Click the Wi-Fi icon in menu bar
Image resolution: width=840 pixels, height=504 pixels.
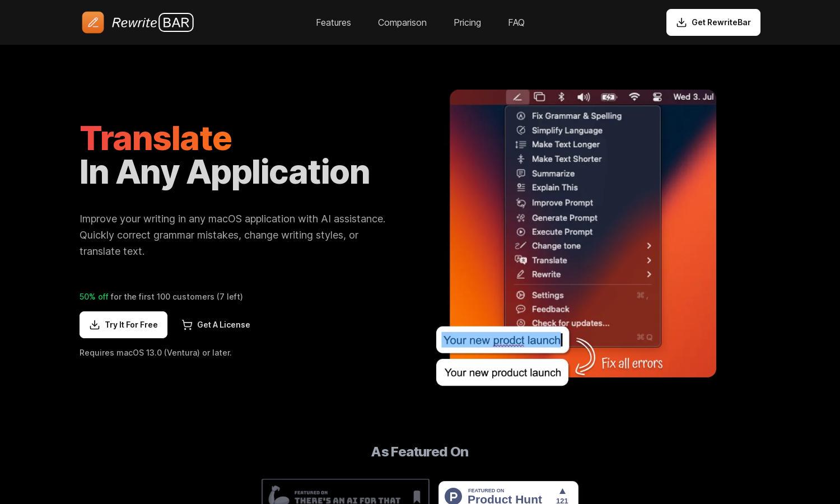click(x=634, y=97)
